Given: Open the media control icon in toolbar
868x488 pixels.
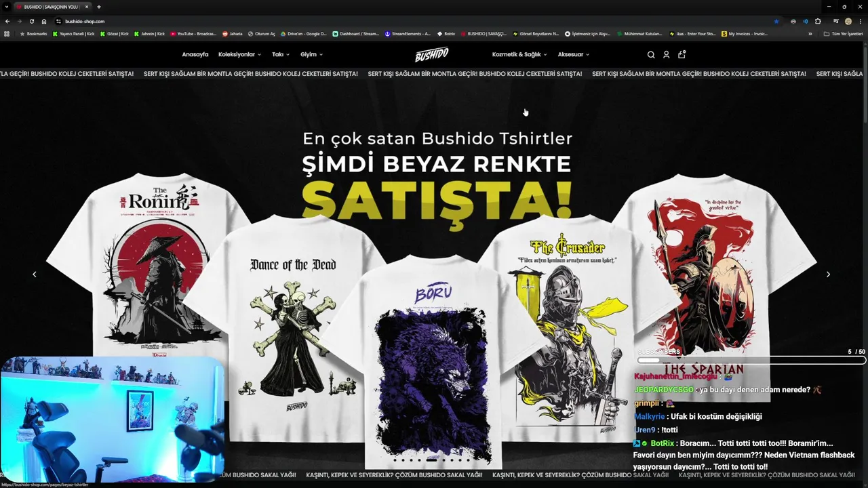Looking at the screenshot, I should coord(836,21).
